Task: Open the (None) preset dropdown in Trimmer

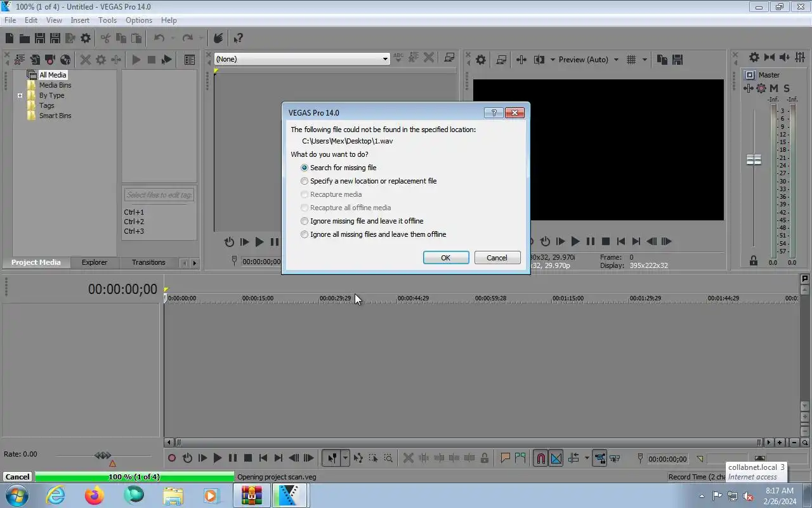Action: [385, 59]
